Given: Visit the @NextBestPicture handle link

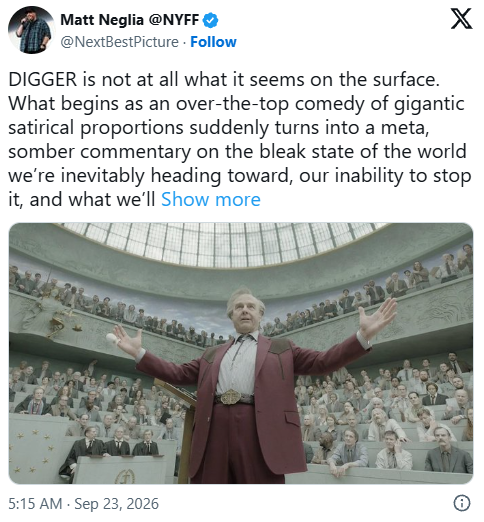Looking at the screenshot, I should (x=119, y=42).
